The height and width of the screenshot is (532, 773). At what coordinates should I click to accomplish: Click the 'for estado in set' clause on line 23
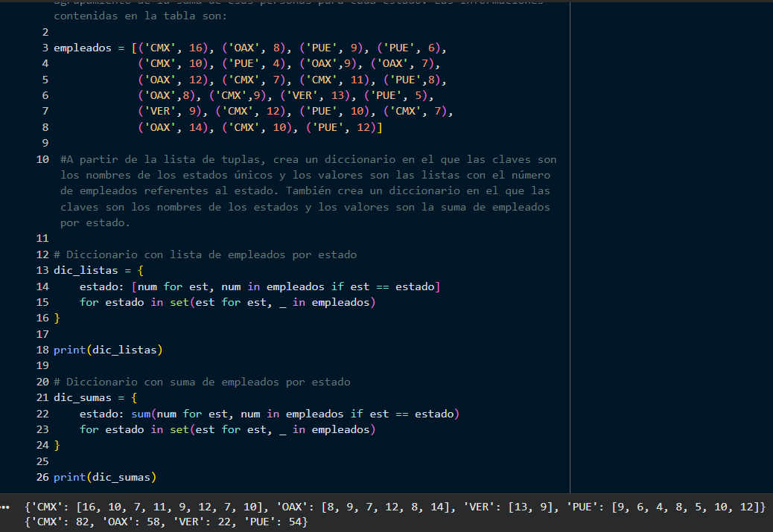tap(228, 429)
